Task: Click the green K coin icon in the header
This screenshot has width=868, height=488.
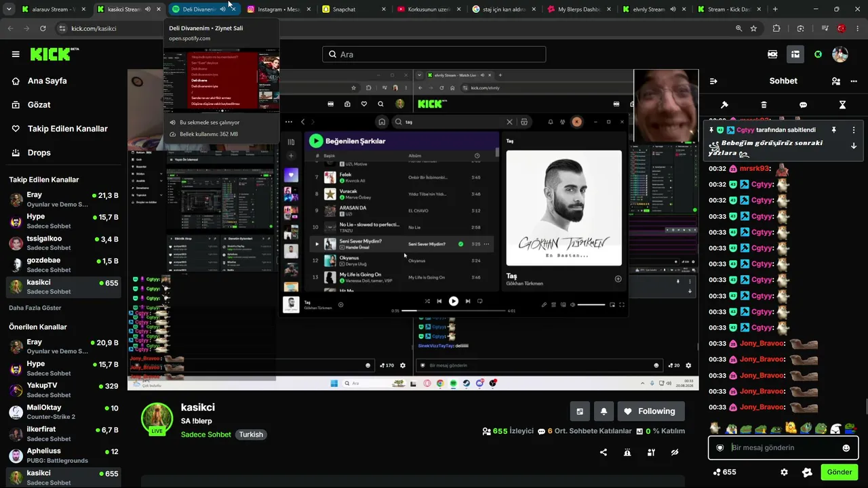Action: click(x=818, y=54)
